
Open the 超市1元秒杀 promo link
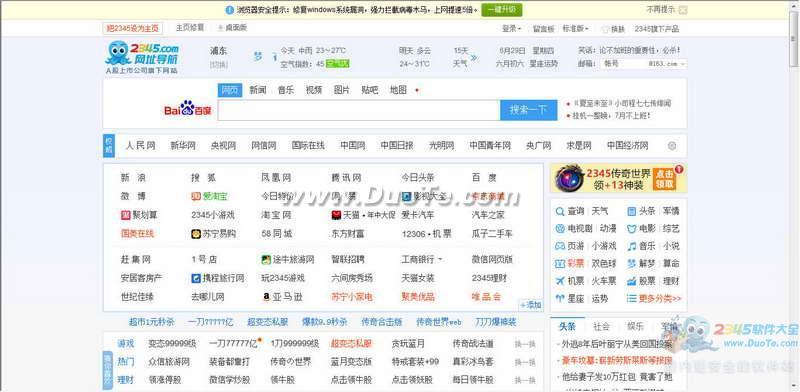coord(152,322)
